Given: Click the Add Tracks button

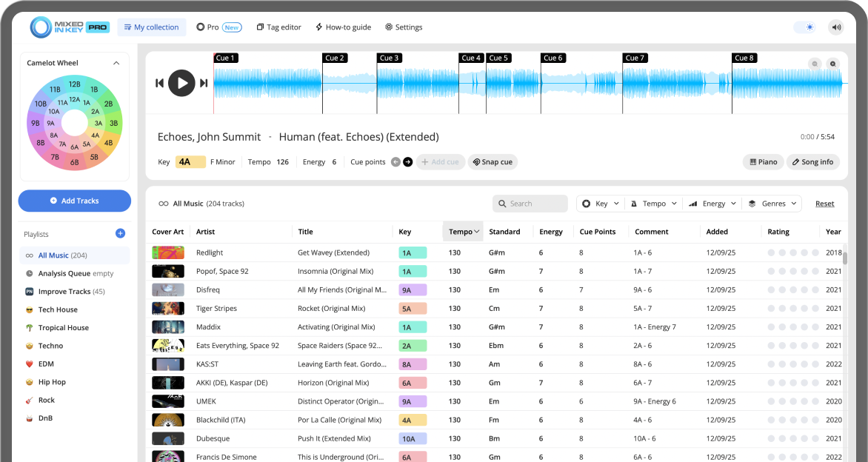Looking at the screenshot, I should 75,201.
